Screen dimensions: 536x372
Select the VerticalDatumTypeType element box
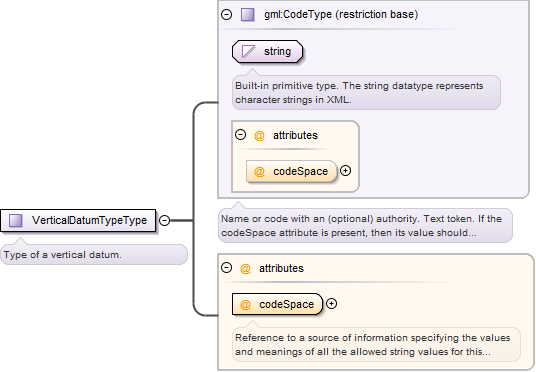point(78,221)
